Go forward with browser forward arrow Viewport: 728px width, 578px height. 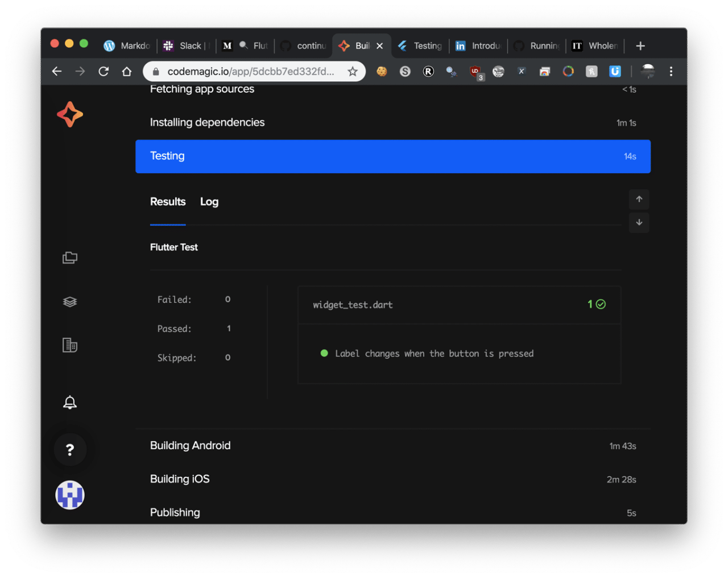80,71
